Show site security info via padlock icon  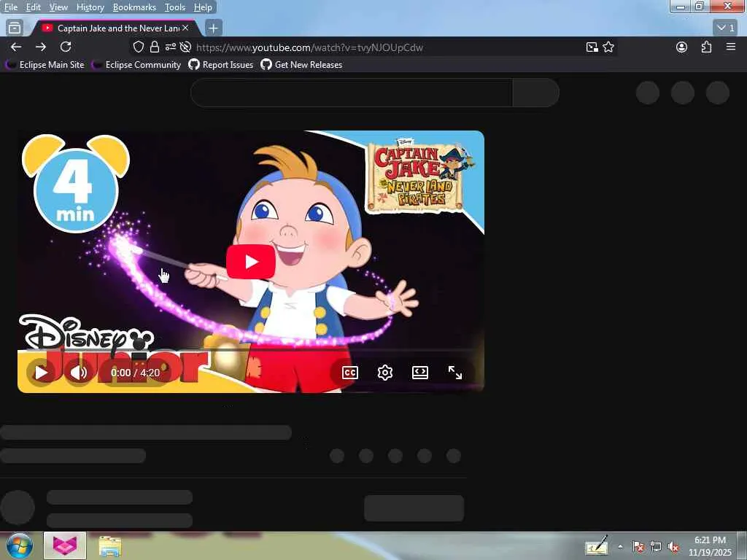(x=154, y=47)
